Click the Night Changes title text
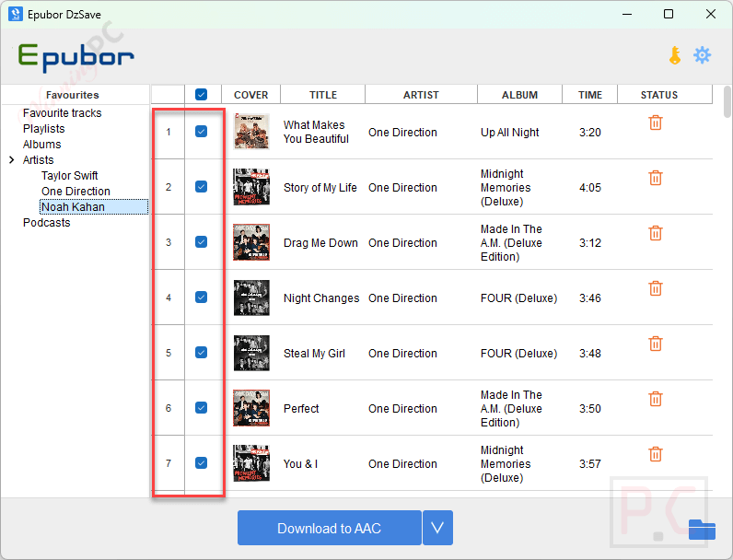 point(321,297)
